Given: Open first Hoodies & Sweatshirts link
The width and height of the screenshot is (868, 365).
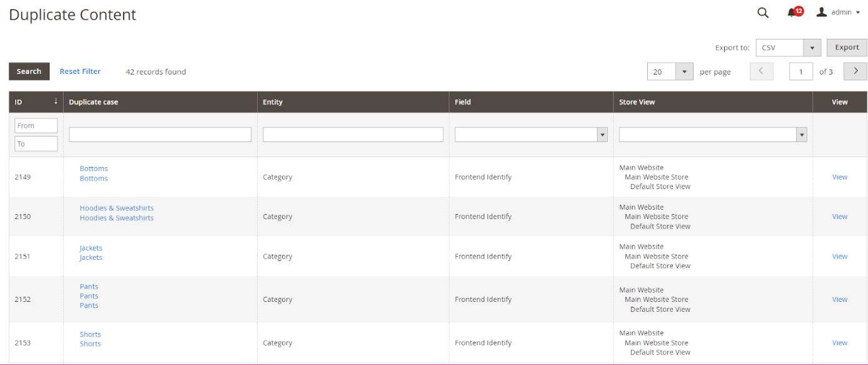Looking at the screenshot, I should click(116, 208).
